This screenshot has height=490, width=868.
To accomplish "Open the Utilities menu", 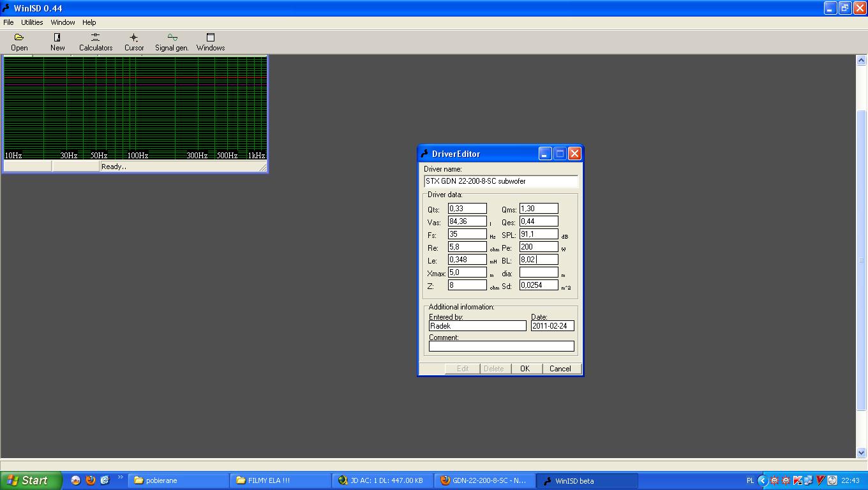I will (32, 22).
